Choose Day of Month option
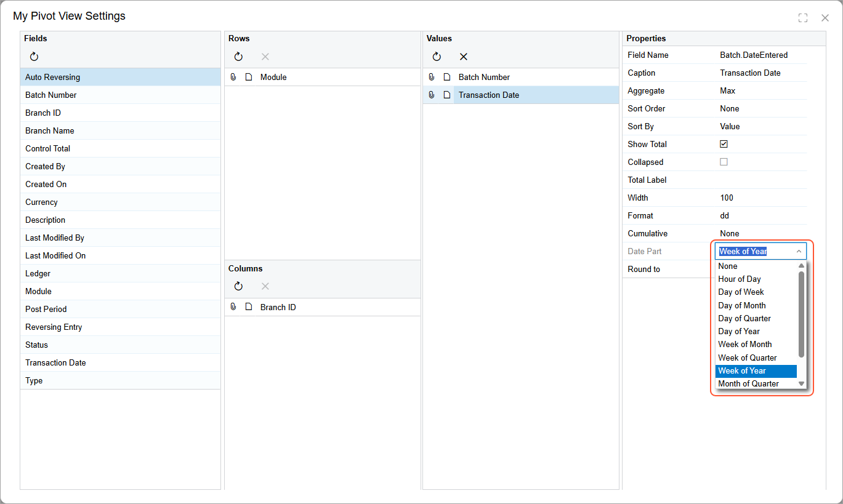 click(x=756, y=305)
